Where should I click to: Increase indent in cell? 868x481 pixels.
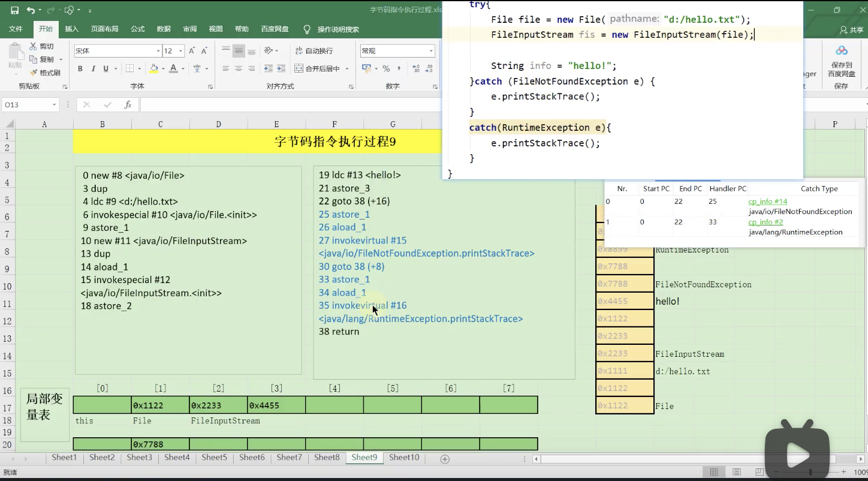click(x=281, y=69)
